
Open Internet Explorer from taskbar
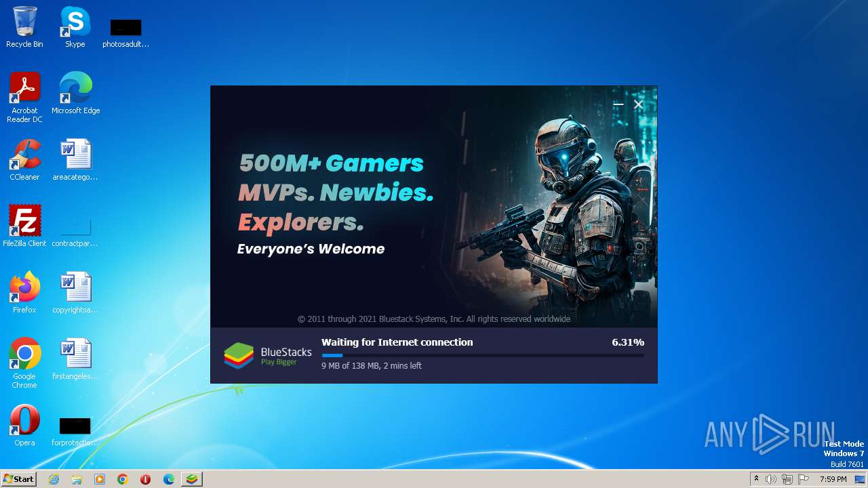tap(54, 479)
